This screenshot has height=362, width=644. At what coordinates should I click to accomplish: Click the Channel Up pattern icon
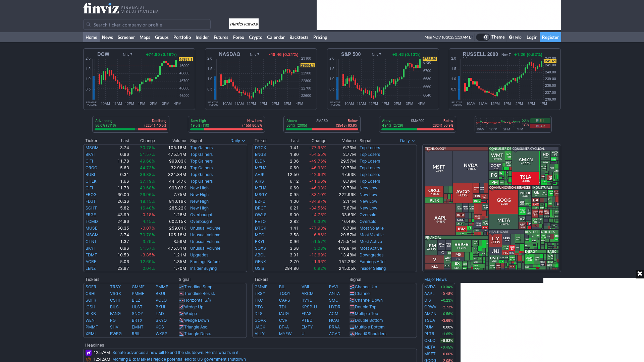[x=352, y=287]
